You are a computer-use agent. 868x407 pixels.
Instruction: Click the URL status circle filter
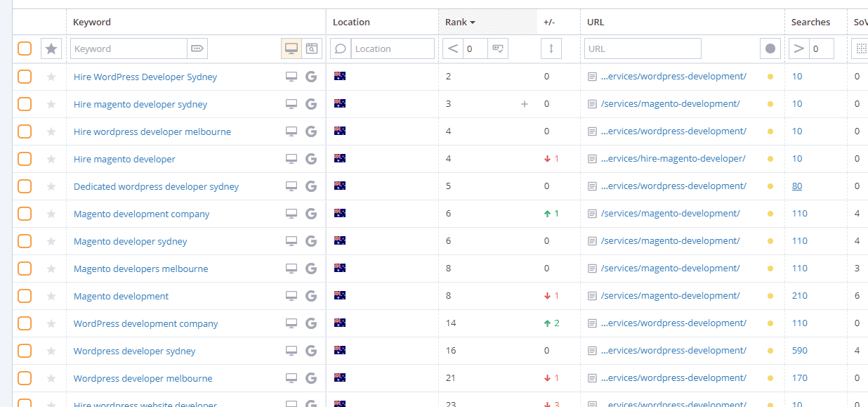770,49
